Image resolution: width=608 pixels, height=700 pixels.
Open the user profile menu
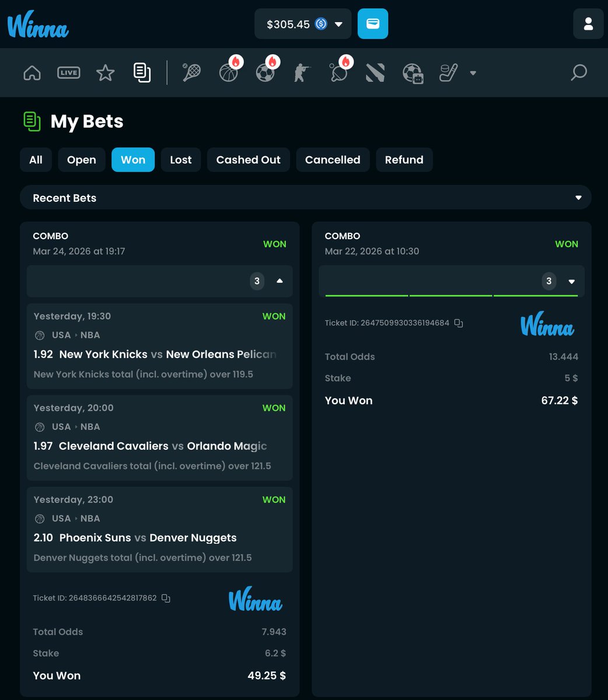tap(588, 23)
